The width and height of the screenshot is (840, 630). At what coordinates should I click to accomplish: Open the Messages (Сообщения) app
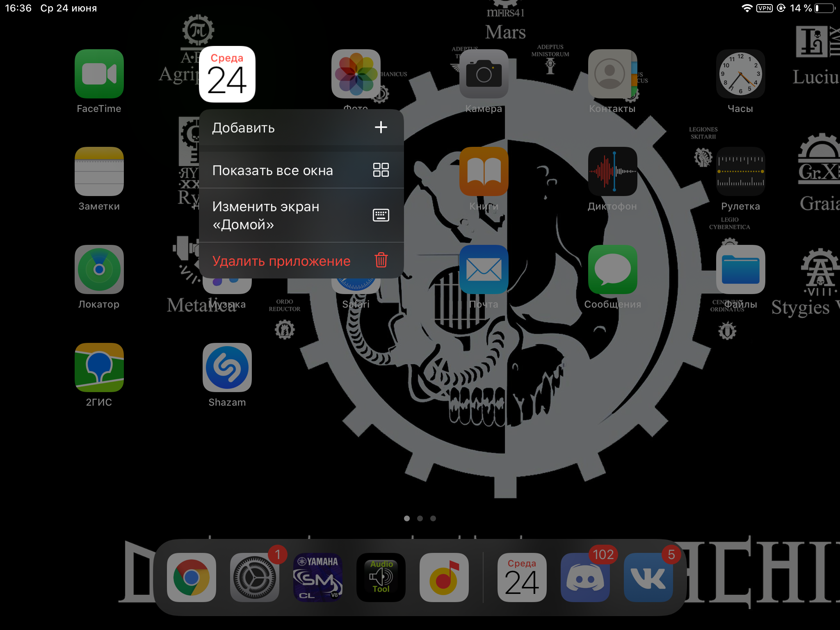click(612, 269)
